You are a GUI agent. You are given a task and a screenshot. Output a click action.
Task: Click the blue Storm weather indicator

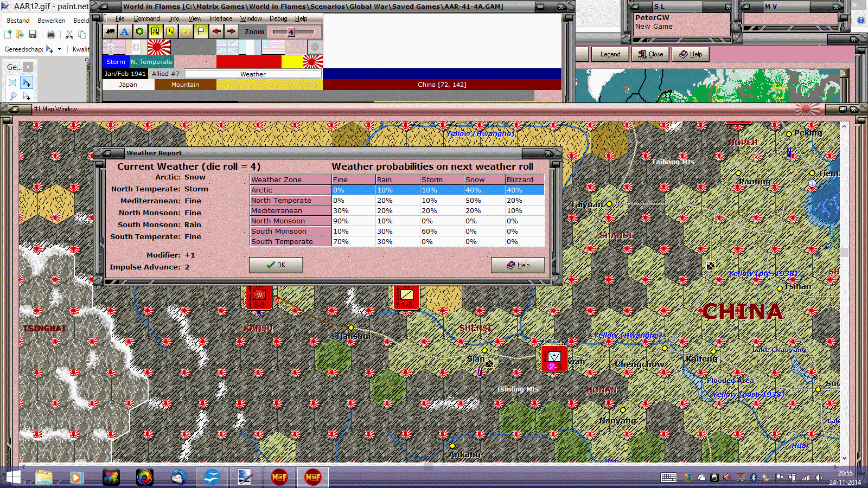coord(116,62)
